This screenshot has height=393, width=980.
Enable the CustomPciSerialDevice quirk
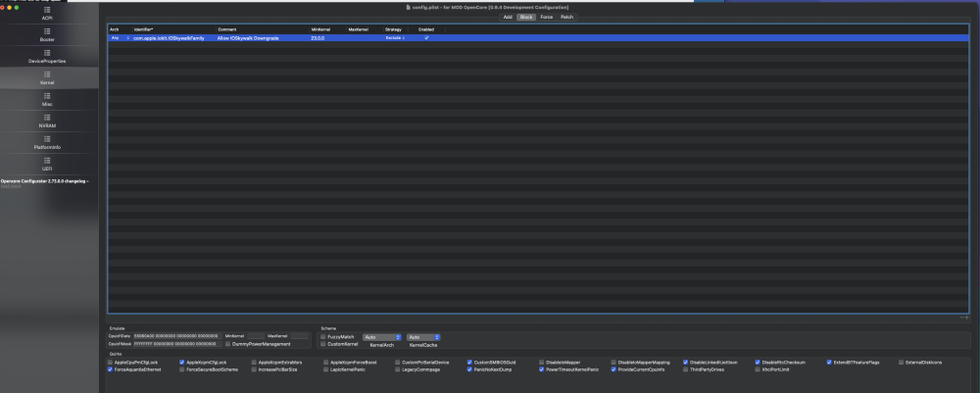(398, 363)
